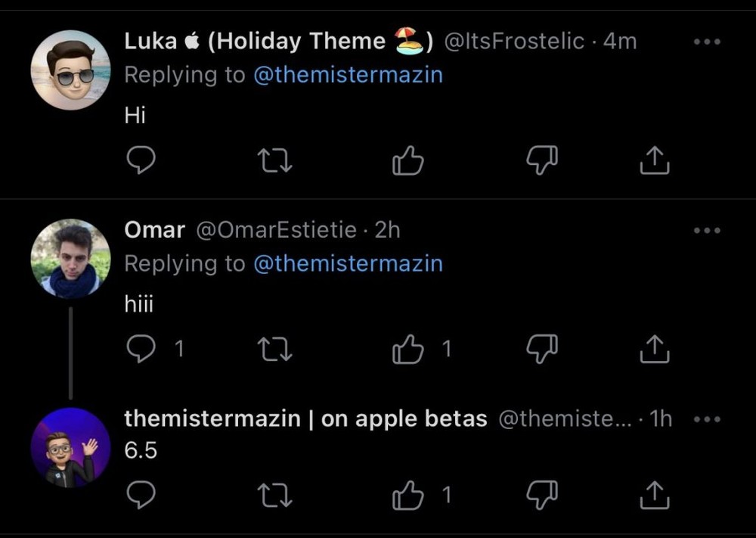View Omar's profile avatar
Image resolution: width=756 pixels, height=538 pixels.
70,258
